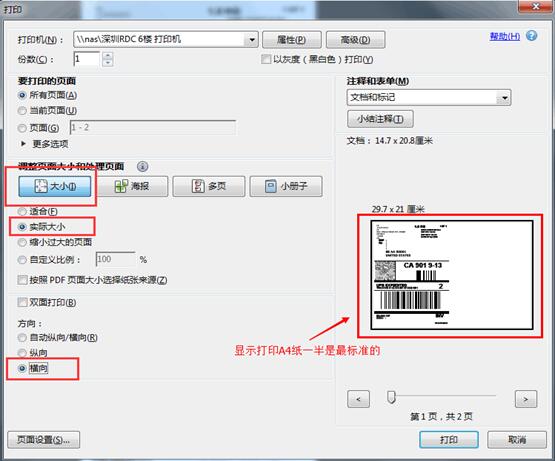Screen dimensions: 555x461
Task: Click the info icon beside page sizing heading
Action: click(x=142, y=166)
